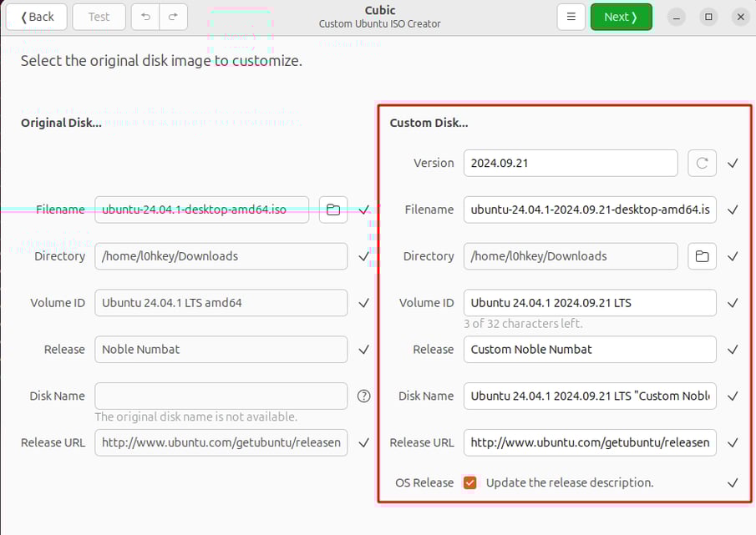
Task: Go Back to previous page
Action: (38, 17)
